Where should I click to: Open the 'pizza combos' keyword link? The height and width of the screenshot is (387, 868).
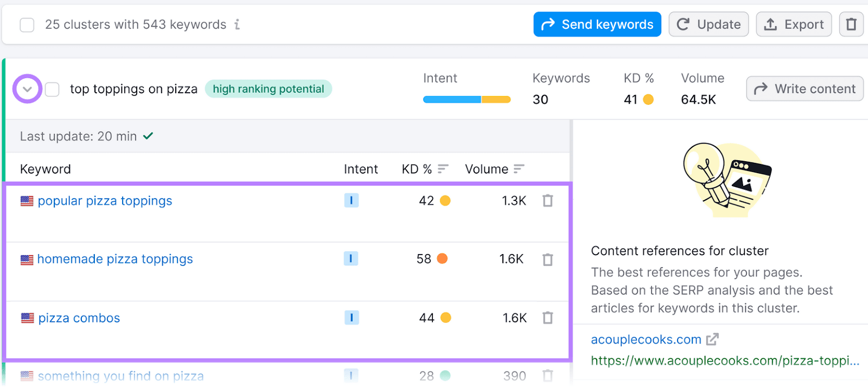(x=79, y=318)
